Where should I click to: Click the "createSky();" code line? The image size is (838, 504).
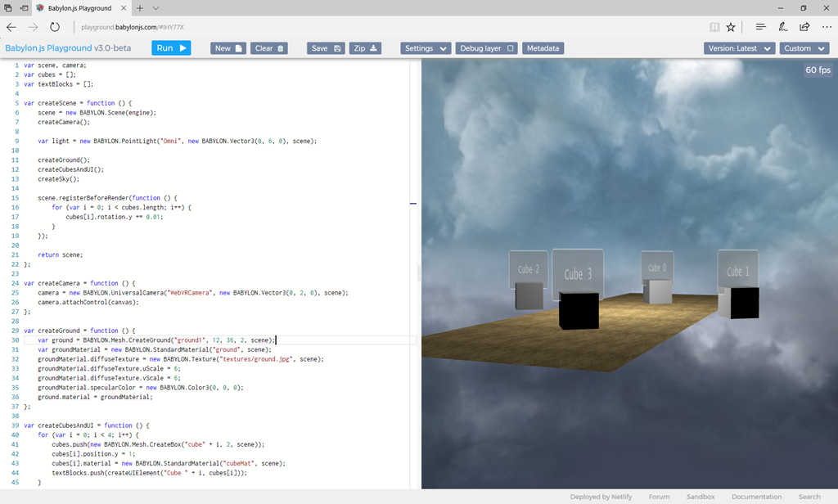58,179
